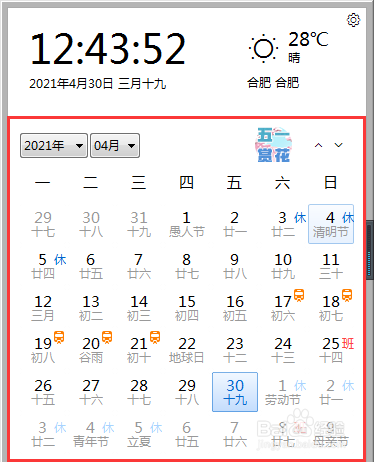The height and width of the screenshot is (462, 374).
Task: Select April 16 初五
Action: pos(235,308)
